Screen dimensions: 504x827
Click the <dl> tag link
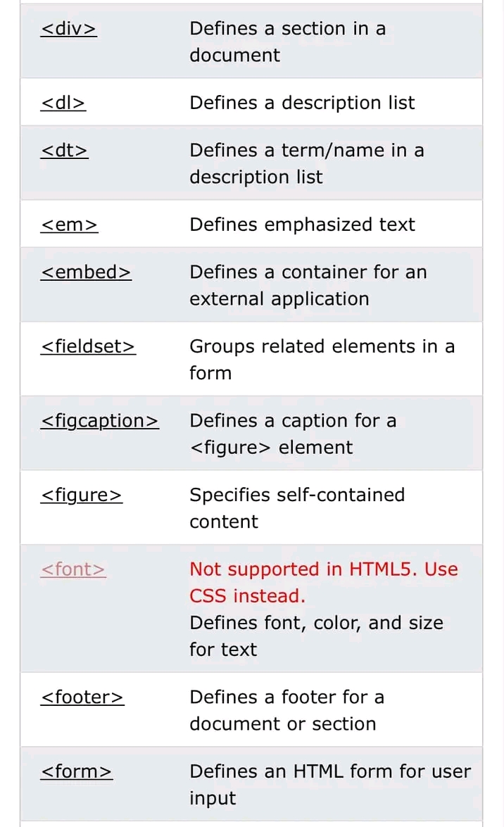coord(63,103)
